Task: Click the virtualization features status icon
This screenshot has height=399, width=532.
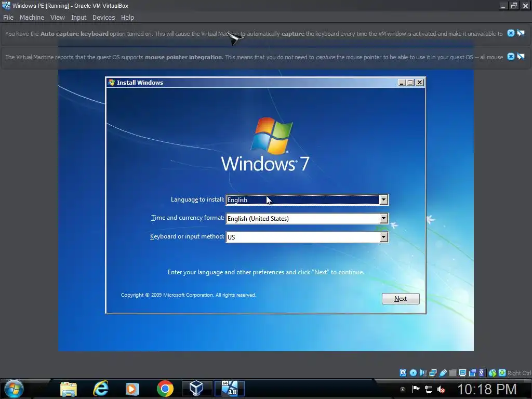Action: (x=482, y=373)
